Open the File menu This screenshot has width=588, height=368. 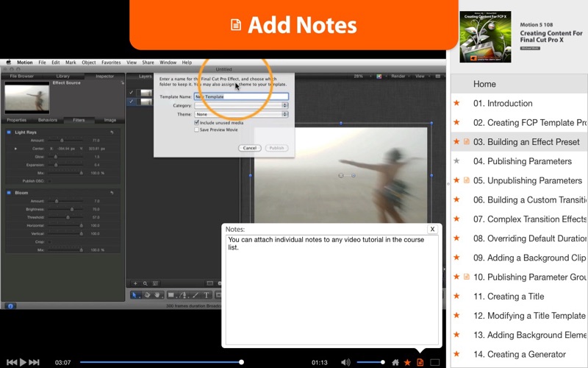[x=42, y=63]
